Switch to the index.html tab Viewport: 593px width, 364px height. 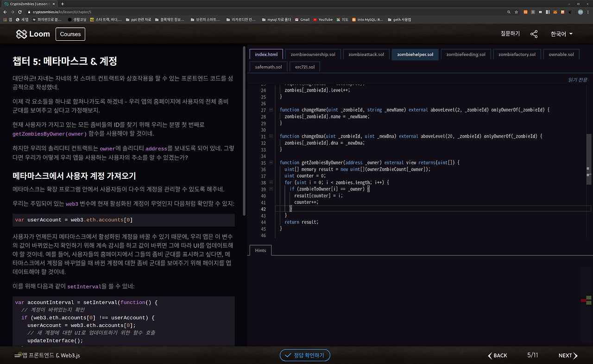(266, 55)
